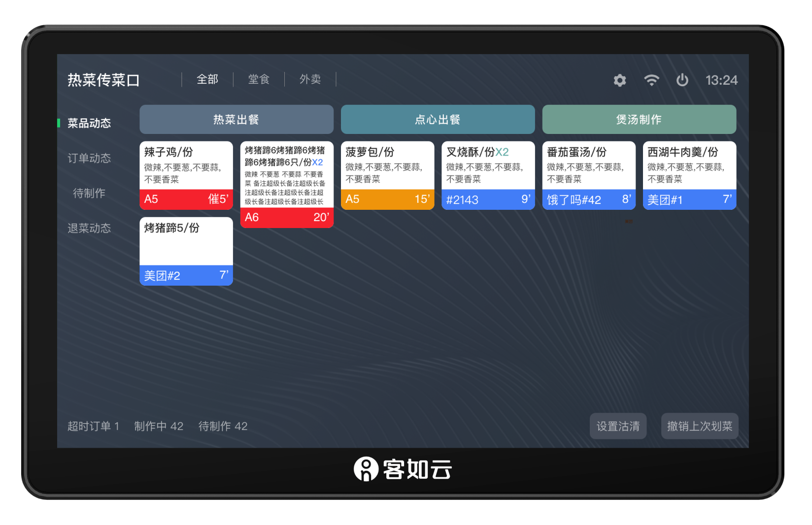Click the 客如云 logo icon
Viewport: 812px width, 525px height.
pos(366,469)
